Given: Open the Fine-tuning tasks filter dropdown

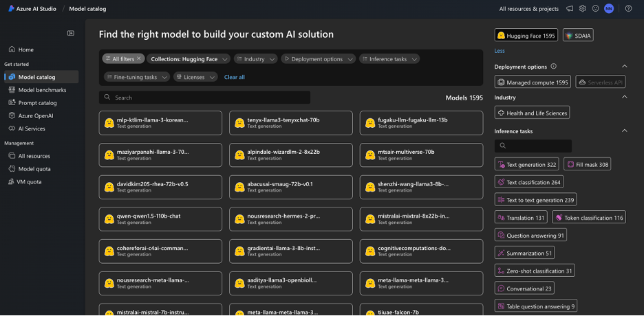Looking at the screenshot, I should tap(137, 77).
